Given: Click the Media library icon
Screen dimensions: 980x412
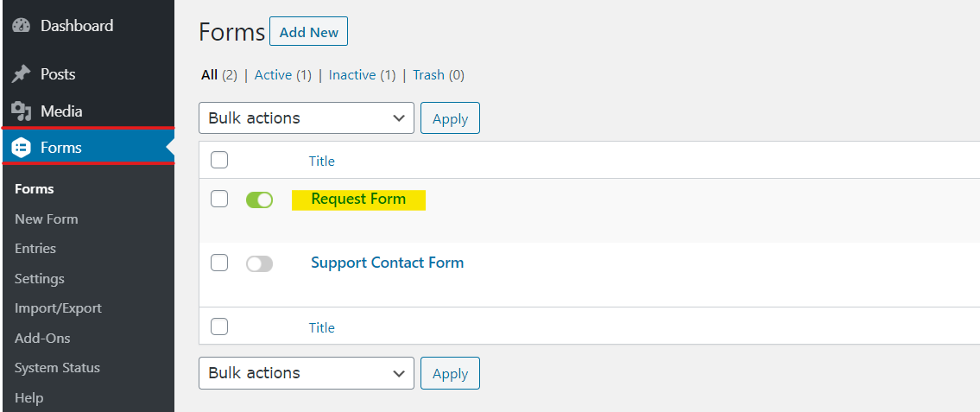Looking at the screenshot, I should click(x=22, y=111).
